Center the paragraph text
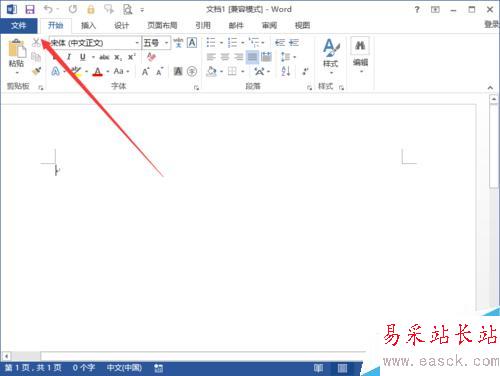This screenshot has height=376, width=500. point(225,57)
